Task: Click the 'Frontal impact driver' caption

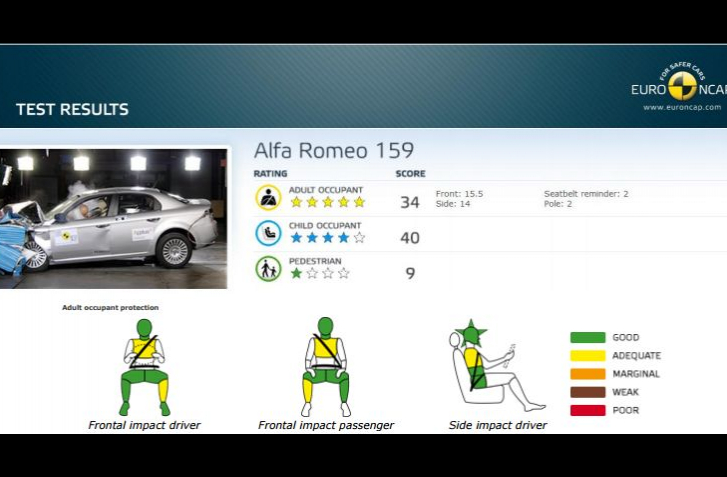Action: (x=144, y=425)
